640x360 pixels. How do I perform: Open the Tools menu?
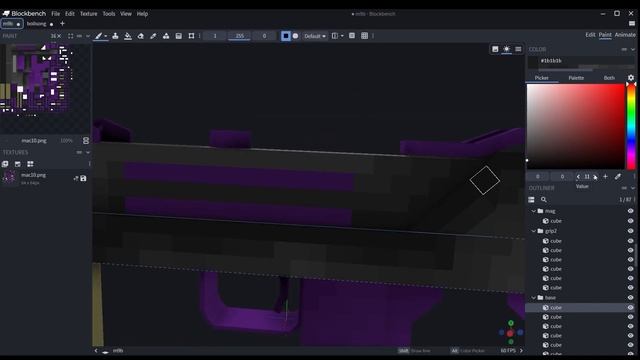(x=109, y=13)
